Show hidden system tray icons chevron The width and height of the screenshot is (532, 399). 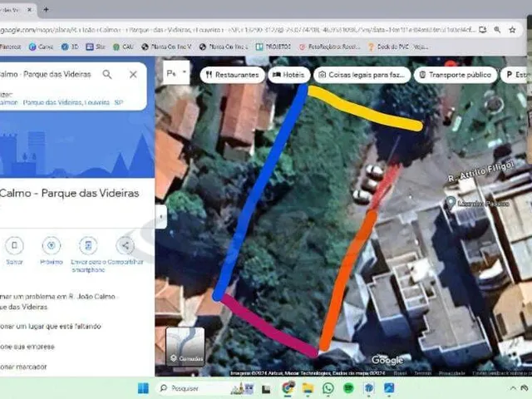pyautogui.click(x=513, y=388)
